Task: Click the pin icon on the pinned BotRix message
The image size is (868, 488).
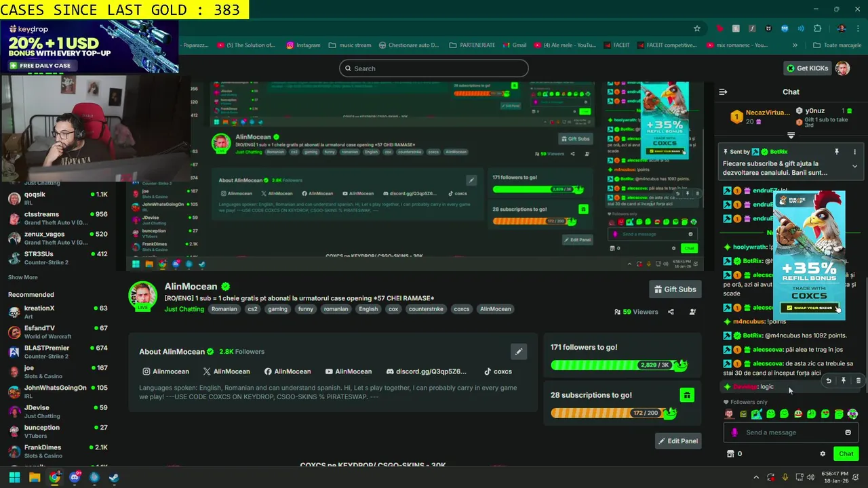Action: pos(837,152)
